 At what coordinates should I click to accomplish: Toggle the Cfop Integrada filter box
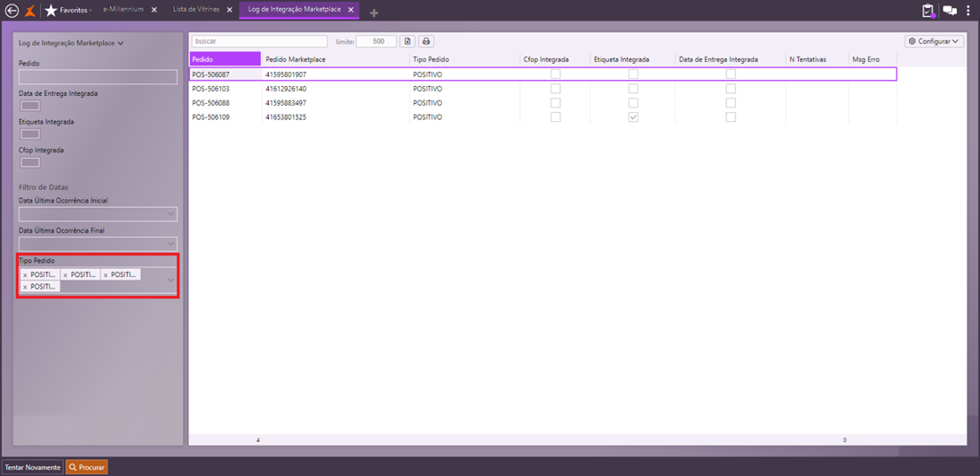click(30, 162)
